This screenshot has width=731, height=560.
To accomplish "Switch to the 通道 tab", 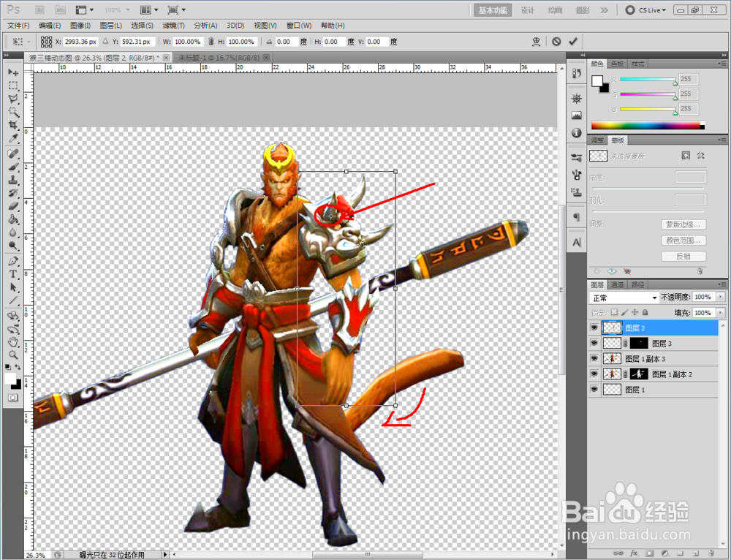I will (617, 284).
